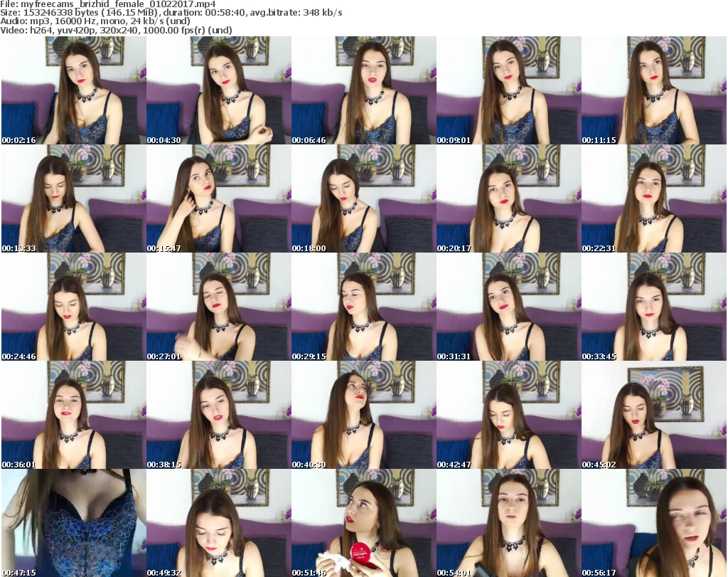Select the thumbnail stamped 00:09:01
The image size is (728, 577).
tap(509, 90)
